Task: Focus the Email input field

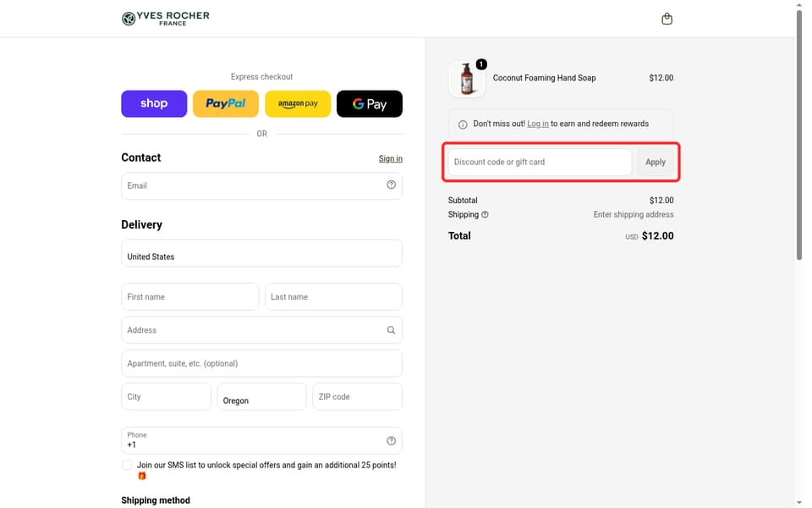Action: click(x=261, y=185)
